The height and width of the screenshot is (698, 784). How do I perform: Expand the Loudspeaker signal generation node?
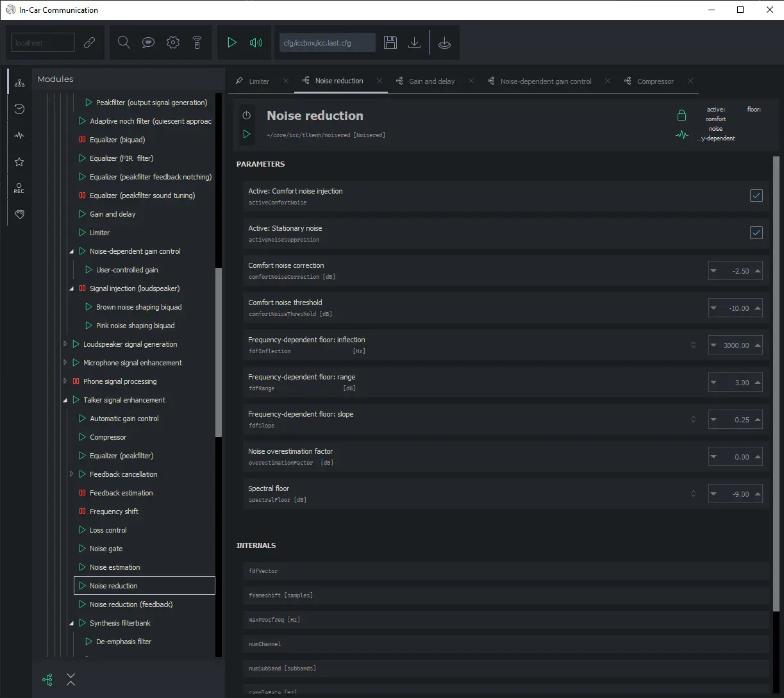click(x=65, y=344)
